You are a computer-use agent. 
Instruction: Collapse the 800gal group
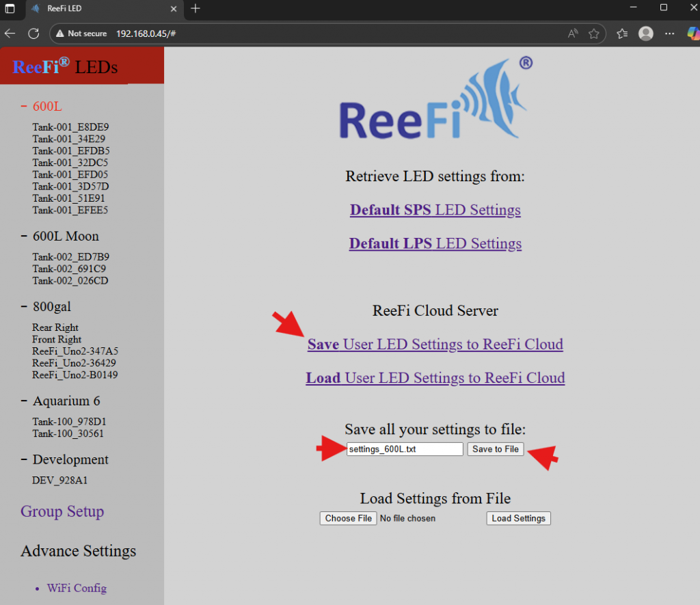coord(24,307)
